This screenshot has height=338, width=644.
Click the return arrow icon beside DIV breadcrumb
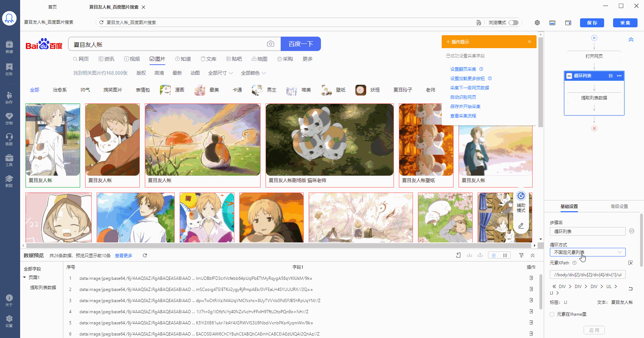coord(630,288)
